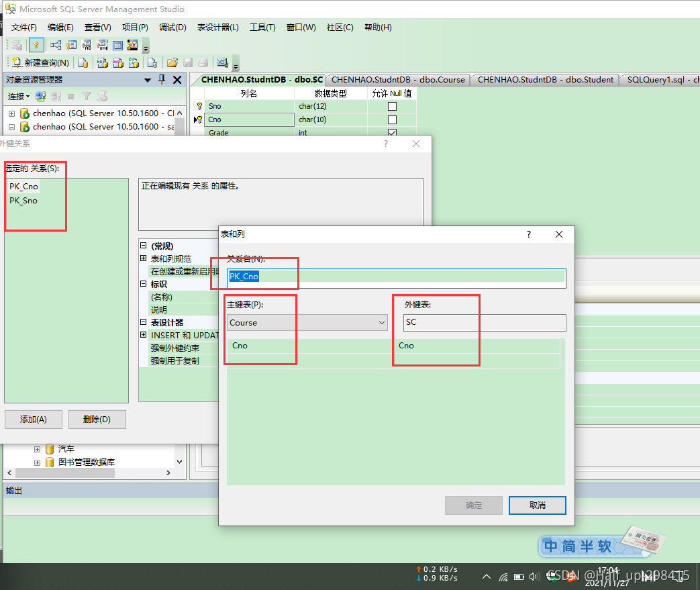Collapse second chenhao server node
This screenshot has height=590, width=700.
point(12,127)
